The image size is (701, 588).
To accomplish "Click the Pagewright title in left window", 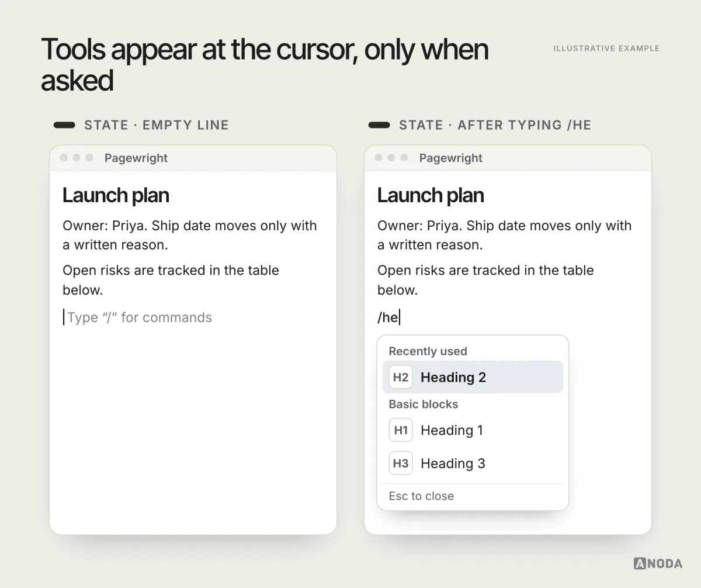I will (x=136, y=158).
